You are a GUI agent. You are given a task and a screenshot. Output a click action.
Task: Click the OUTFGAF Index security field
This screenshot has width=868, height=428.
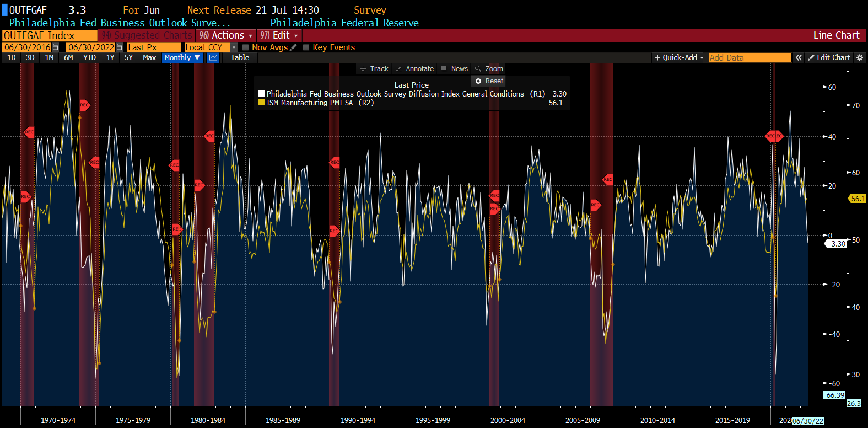pos(50,35)
